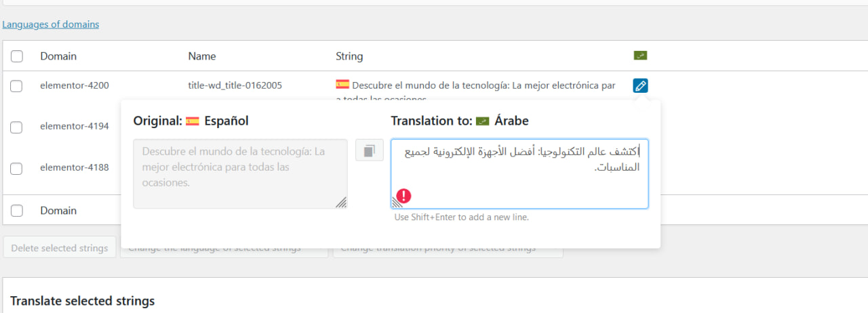
Task: Click Change translation priority of selected strings
Action: click(448, 251)
